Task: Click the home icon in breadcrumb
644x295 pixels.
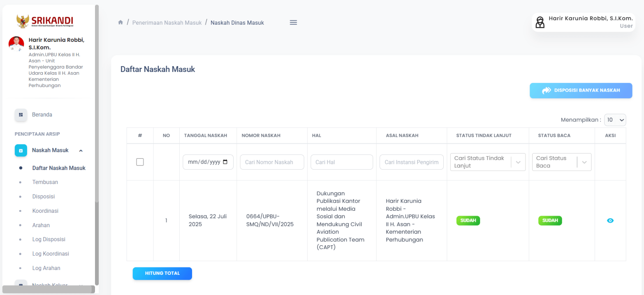Action: pyautogui.click(x=120, y=23)
